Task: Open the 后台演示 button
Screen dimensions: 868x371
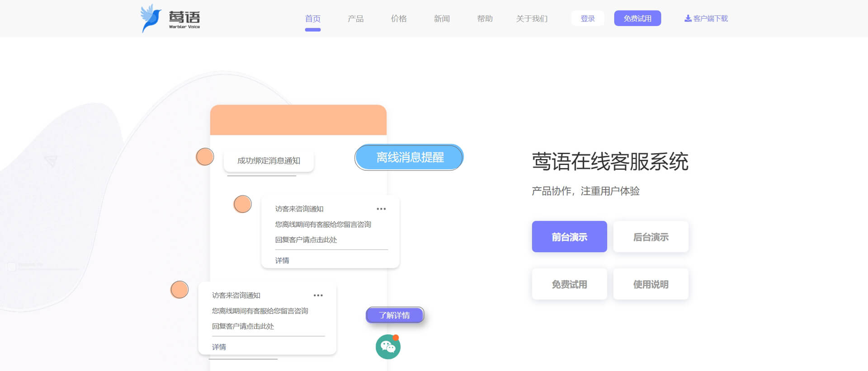Action: [x=651, y=237]
